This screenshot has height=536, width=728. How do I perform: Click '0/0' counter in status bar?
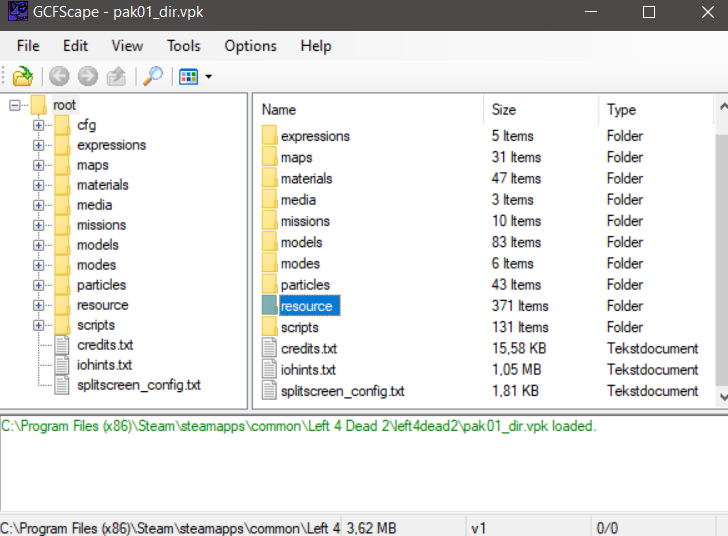pos(607,528)
